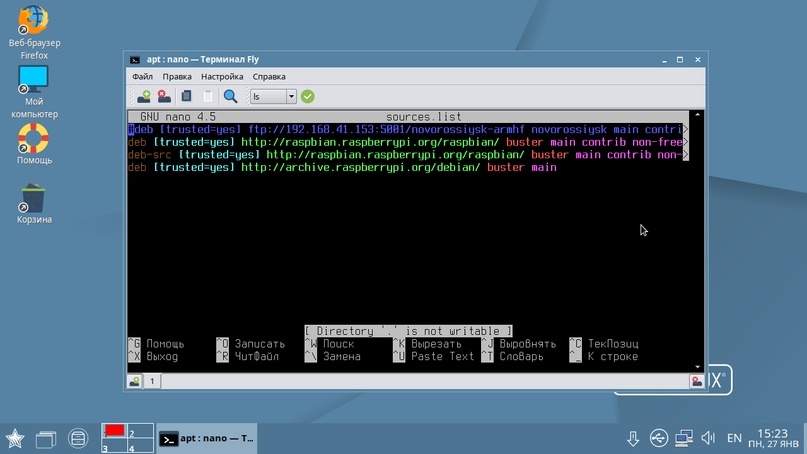Open new terminal tab from toolbar

(144, 97)
